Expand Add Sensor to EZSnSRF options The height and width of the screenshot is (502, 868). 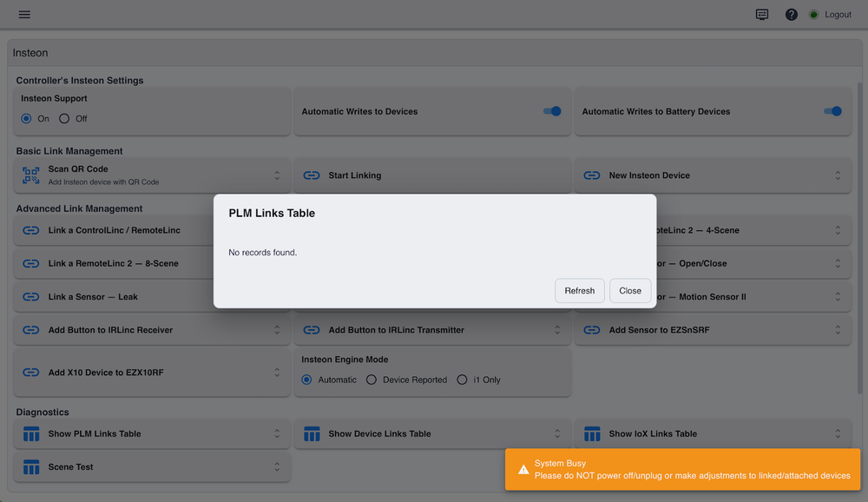click(838, 330)
